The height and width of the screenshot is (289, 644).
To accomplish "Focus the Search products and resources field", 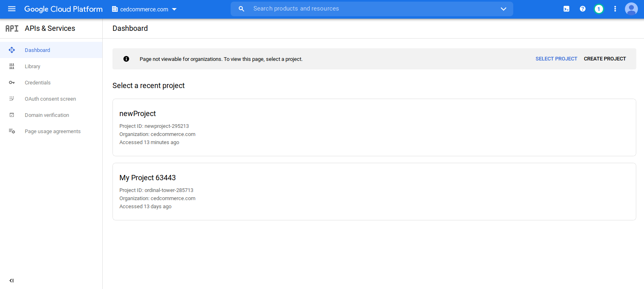I will click(372, 9).
